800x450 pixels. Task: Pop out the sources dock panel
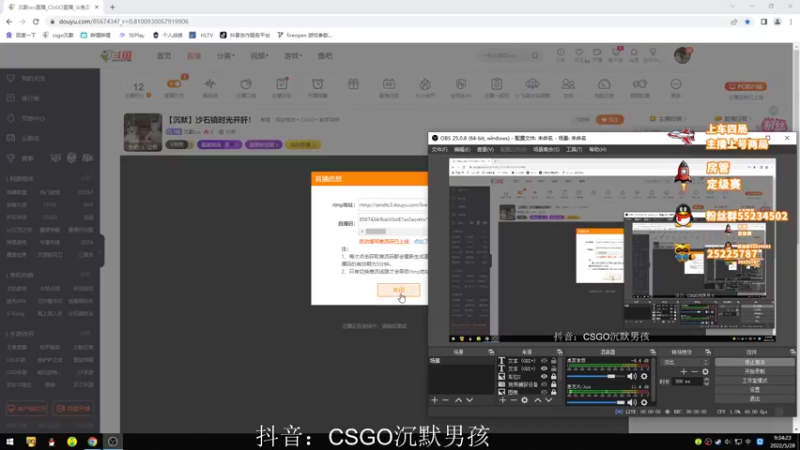tap(559, 352)
